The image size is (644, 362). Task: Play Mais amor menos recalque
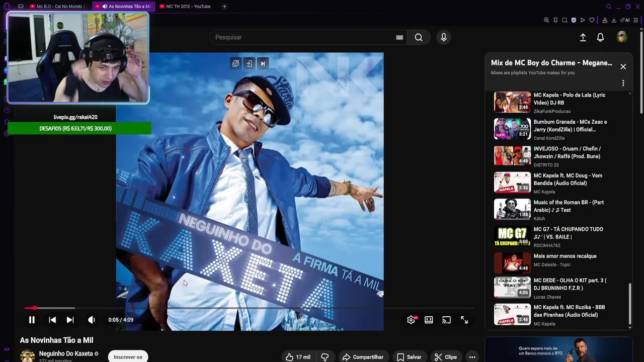point(557,263)
